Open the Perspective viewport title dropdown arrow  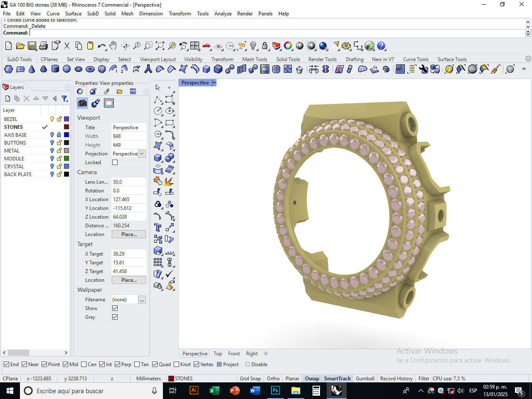click(214, 83)
